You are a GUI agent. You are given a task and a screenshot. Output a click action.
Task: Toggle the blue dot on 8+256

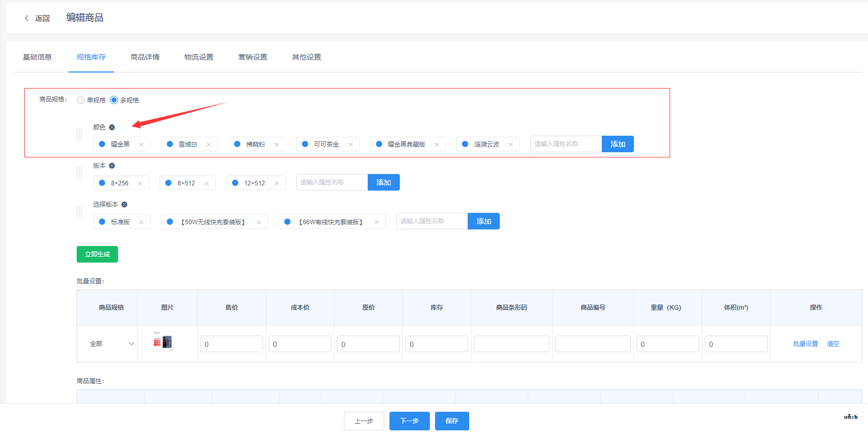point(102,183)
